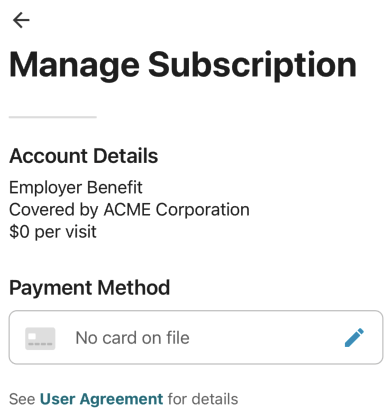The image size is (391, 420).
Task: Click the word 'See' before User Agreement
Action: (x=22, y=399)
